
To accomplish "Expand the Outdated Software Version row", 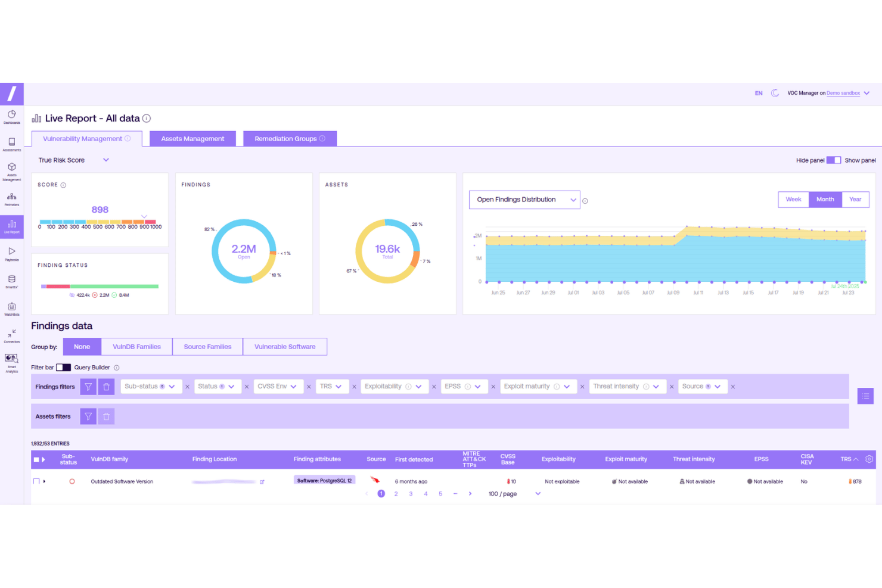I will [x=45, y=481].
